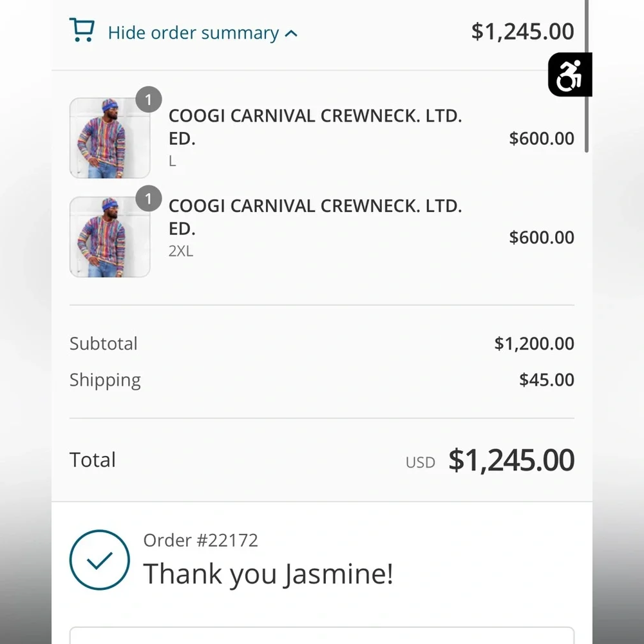
Task: Click the size L crewneck thumbnail
Action: click(109, 138)
